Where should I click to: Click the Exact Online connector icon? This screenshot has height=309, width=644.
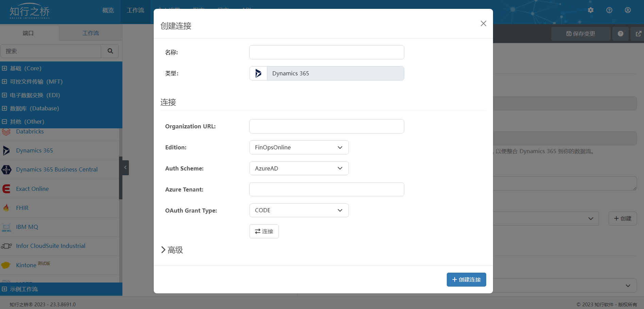[6, 189]
